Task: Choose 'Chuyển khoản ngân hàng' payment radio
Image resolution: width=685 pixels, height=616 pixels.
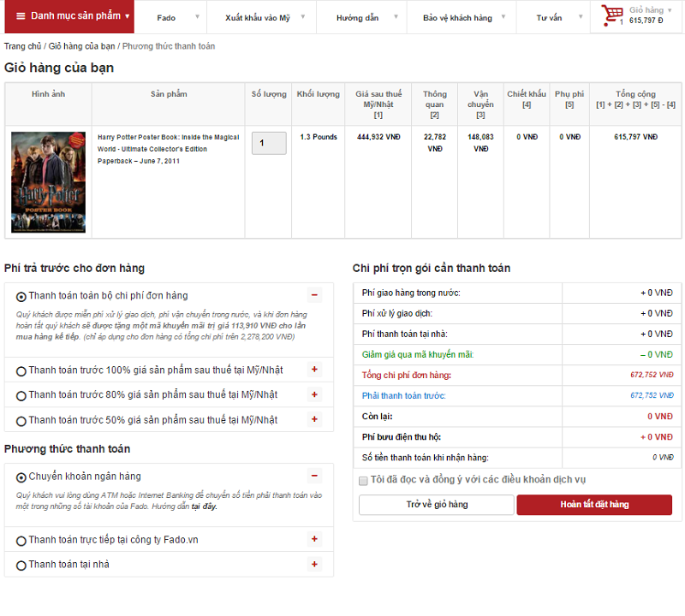Action: (x=21, y=477)
